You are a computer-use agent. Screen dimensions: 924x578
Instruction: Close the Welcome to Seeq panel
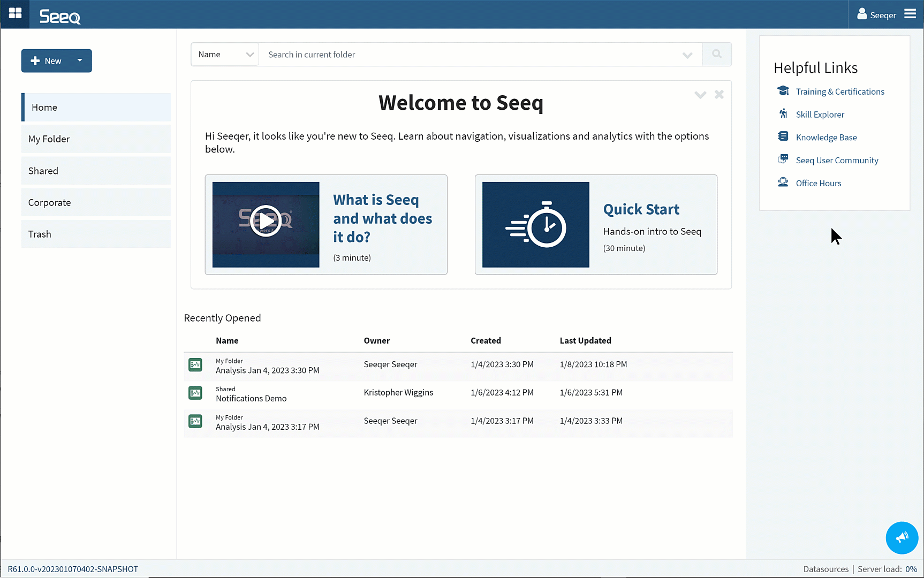[x=719, y=94]
